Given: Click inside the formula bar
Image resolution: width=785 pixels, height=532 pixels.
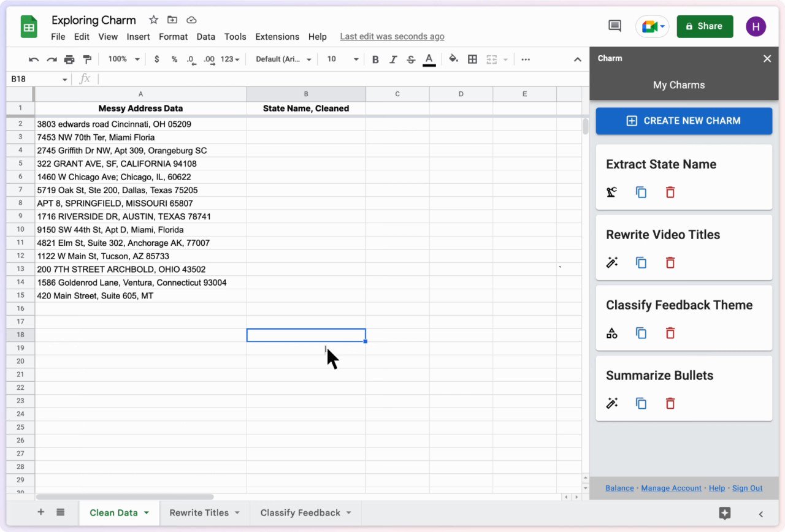Looking at the screenshot, I should (x=245, y=78).
